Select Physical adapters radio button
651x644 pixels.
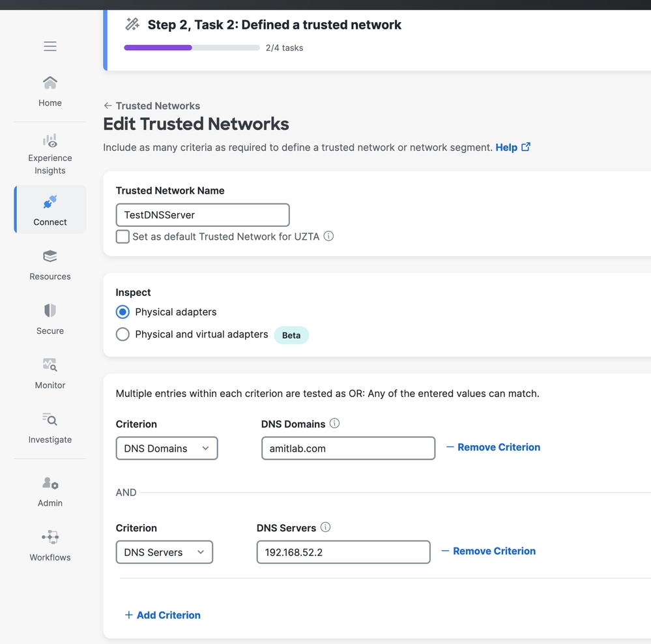click(123, 312)
